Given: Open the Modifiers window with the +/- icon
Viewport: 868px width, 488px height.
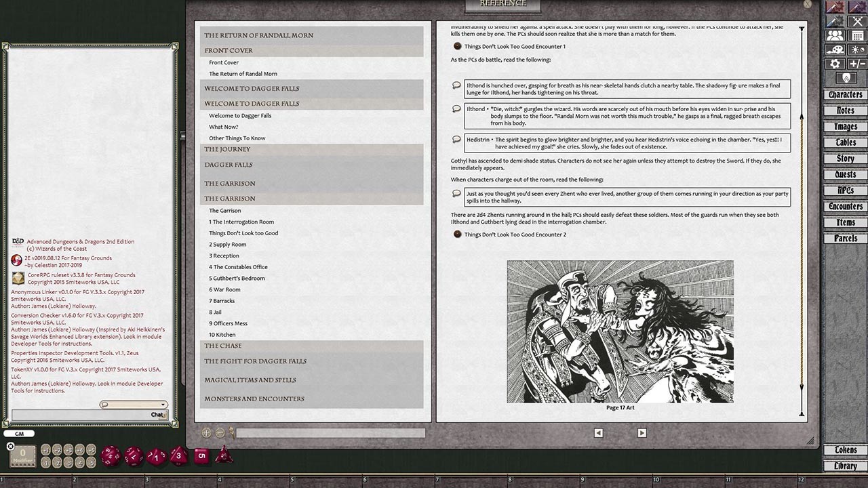Looking at the screenshot, I should 857,64.
